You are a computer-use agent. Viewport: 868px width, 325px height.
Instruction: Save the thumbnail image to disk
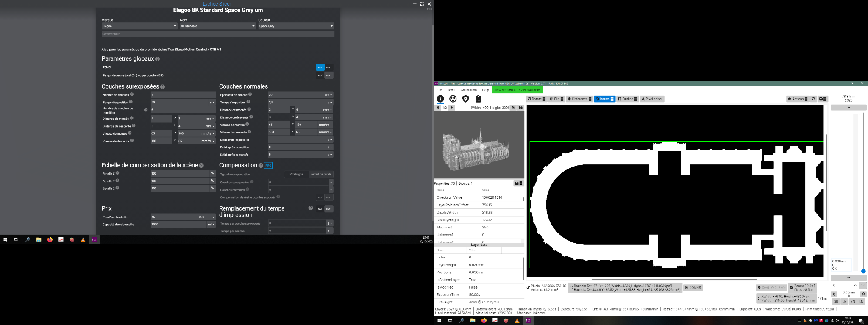pyautogui.click(x=521, y=108)
